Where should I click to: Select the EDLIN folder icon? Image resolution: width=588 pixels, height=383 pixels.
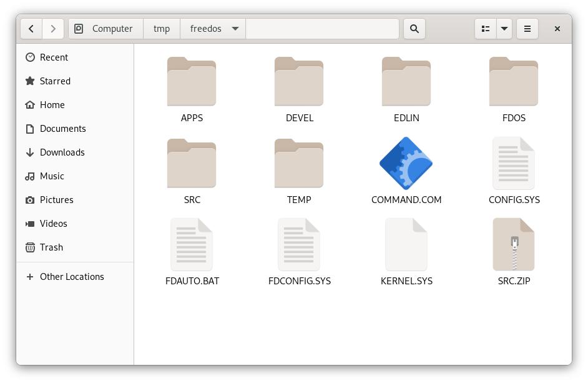pyautogui.click(x=406, y=81)
